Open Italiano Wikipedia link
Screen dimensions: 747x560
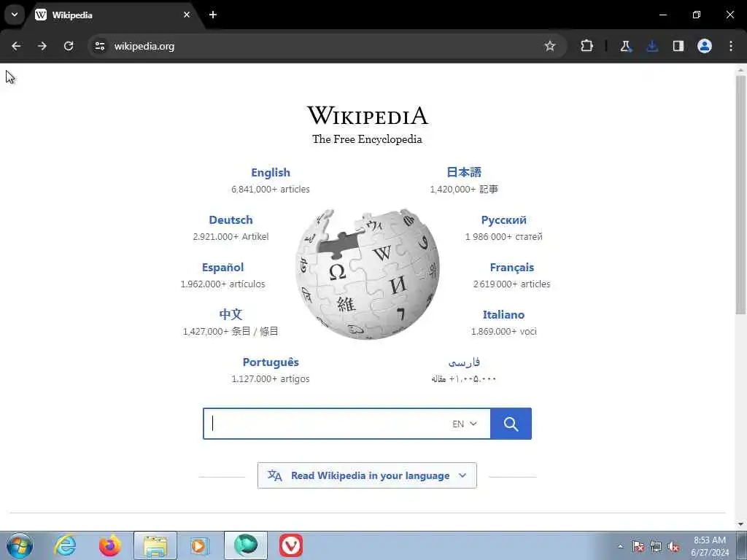(503, 315)
